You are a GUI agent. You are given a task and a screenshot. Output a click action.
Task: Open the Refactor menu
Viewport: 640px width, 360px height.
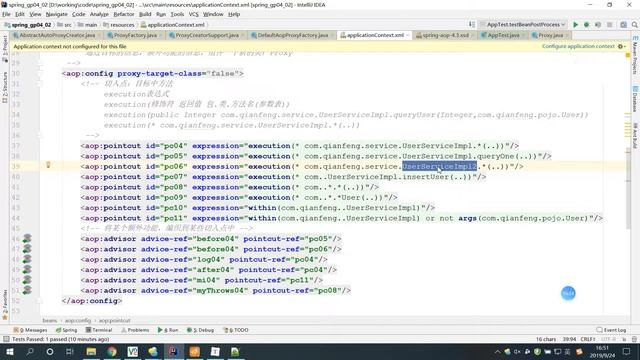pyautogui.click(x=124, y=14)
